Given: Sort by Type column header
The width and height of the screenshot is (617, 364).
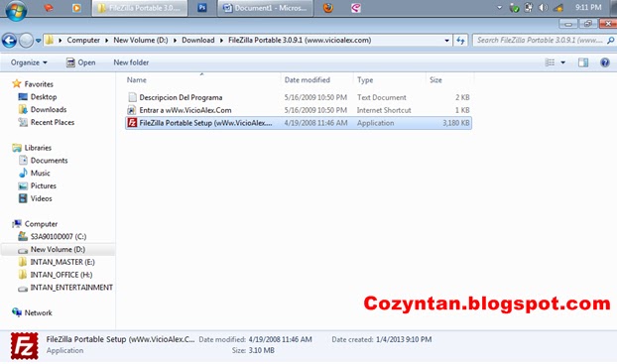Looking at the screenshot, I should click(389, 80).
